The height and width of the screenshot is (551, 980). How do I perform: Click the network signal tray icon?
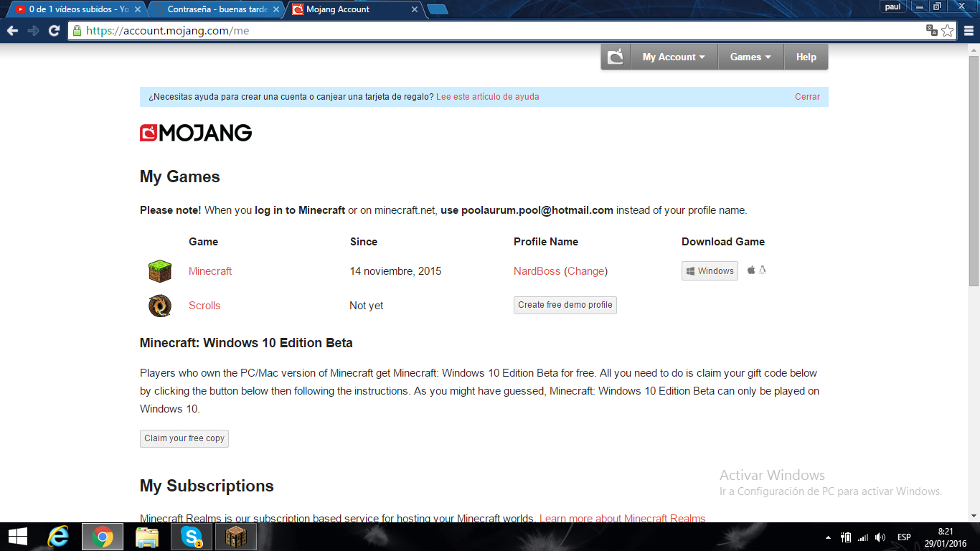pyautogui.click(x=863, y=537)
